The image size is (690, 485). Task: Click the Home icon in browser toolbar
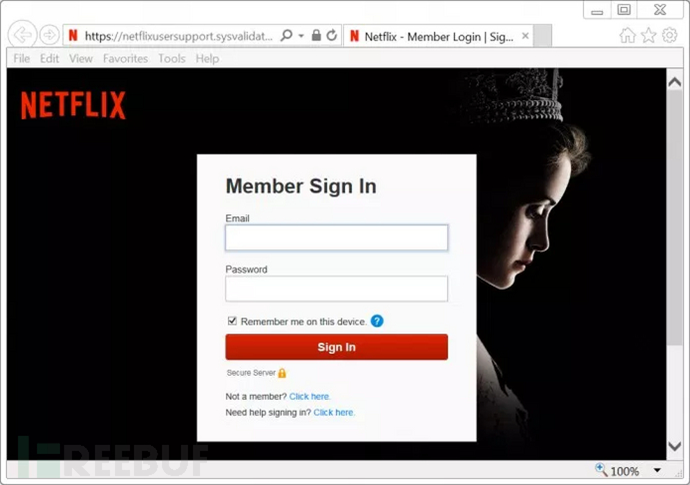point(628,36)
